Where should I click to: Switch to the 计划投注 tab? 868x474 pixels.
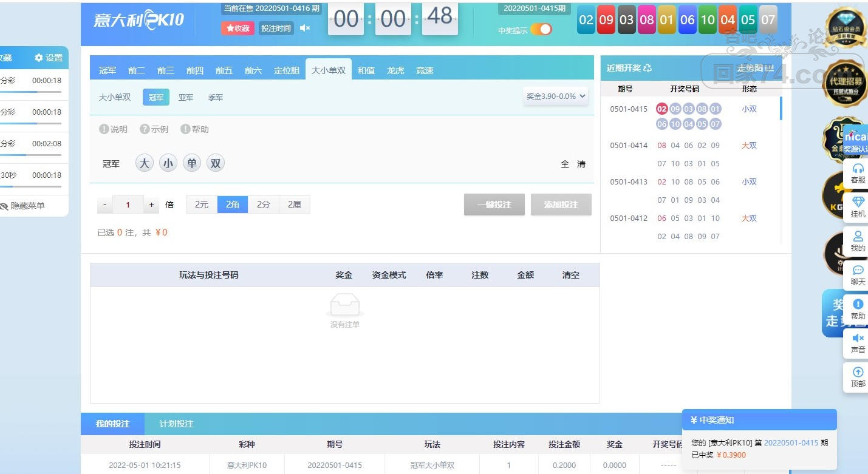(177, 424)
